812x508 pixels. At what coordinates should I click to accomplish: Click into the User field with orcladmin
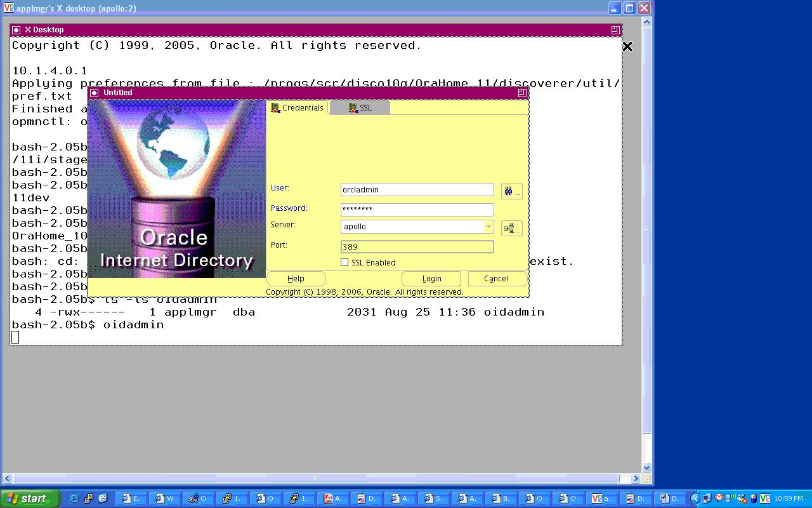tap(417, 189)
